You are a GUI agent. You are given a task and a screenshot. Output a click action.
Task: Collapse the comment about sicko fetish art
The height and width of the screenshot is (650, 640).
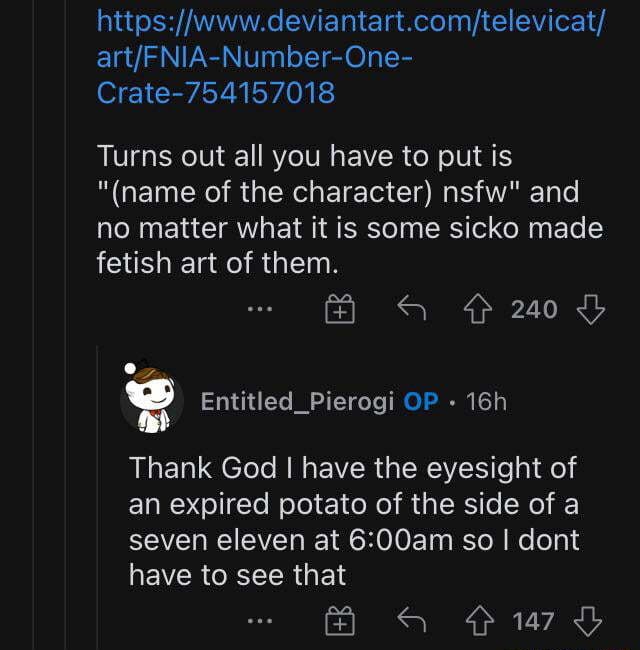pos(348,208)
